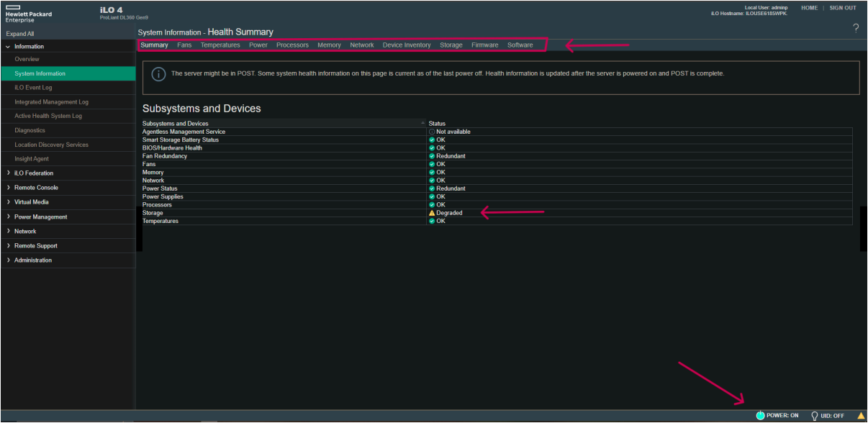Click the Agentless Management Service row label
The height and width of the screenshot is (423, 868).
(184, 132)
